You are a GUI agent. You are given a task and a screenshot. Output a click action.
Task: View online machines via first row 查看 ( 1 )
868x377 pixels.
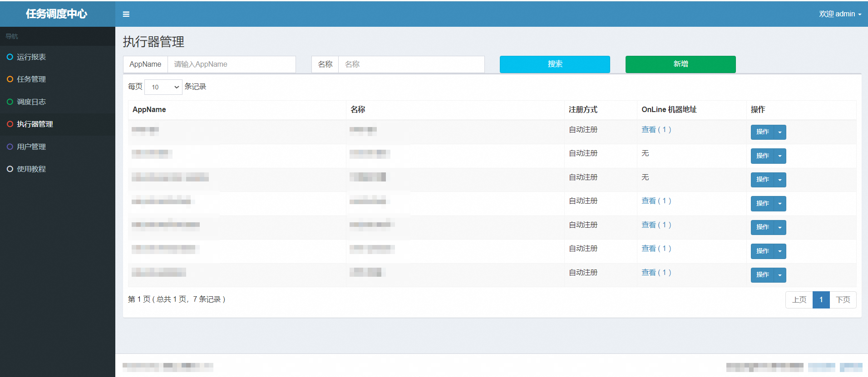[x=656, y=130]
